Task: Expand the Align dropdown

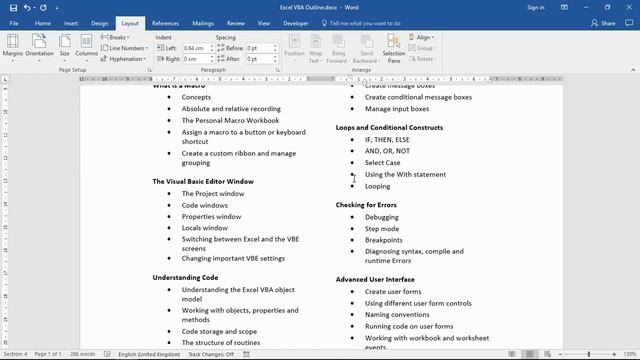Action: click(x=421, y=37)
